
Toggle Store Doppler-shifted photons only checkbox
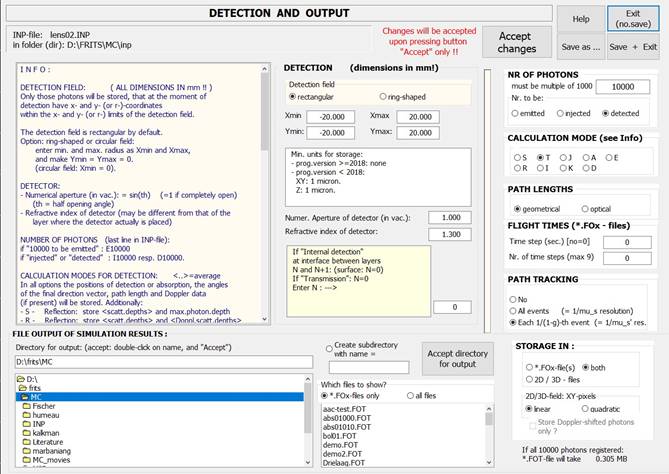[x=533, y=426]
